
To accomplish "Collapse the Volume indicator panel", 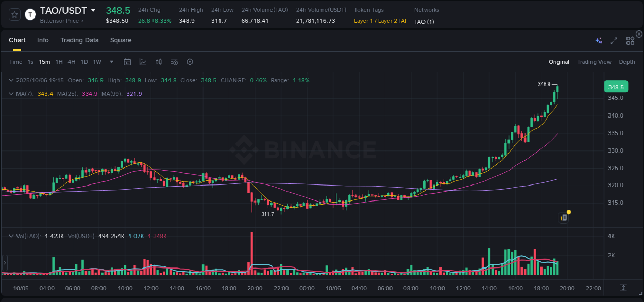I will click(11, 235).
